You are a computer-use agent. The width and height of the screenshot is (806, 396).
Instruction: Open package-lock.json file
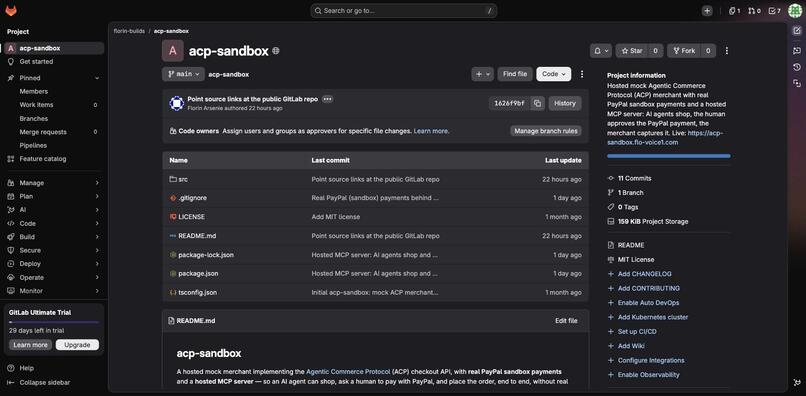206,255
